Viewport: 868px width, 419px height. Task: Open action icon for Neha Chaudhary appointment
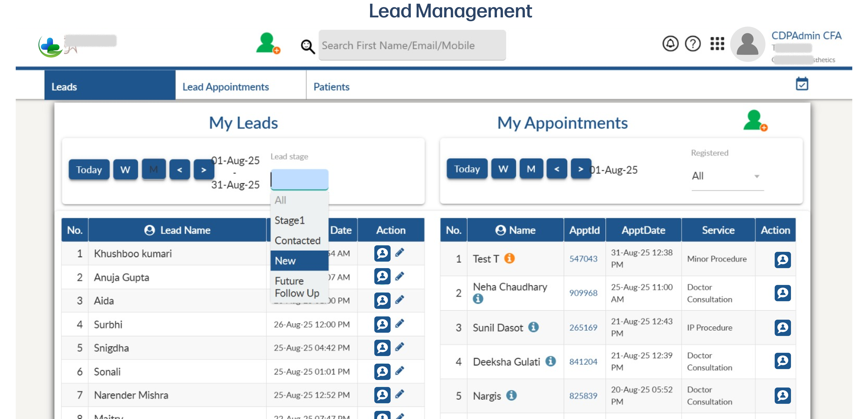pyautogui.click(x=782, y=293)
